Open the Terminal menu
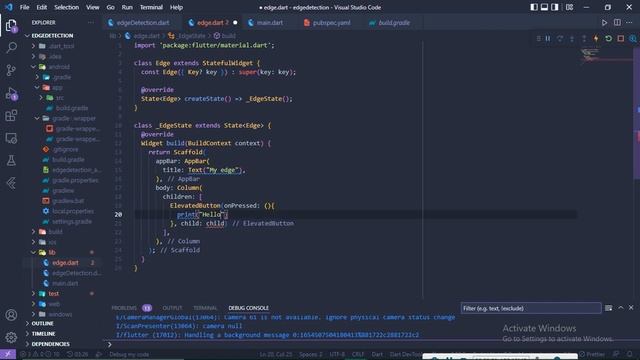 coord(151,7)
